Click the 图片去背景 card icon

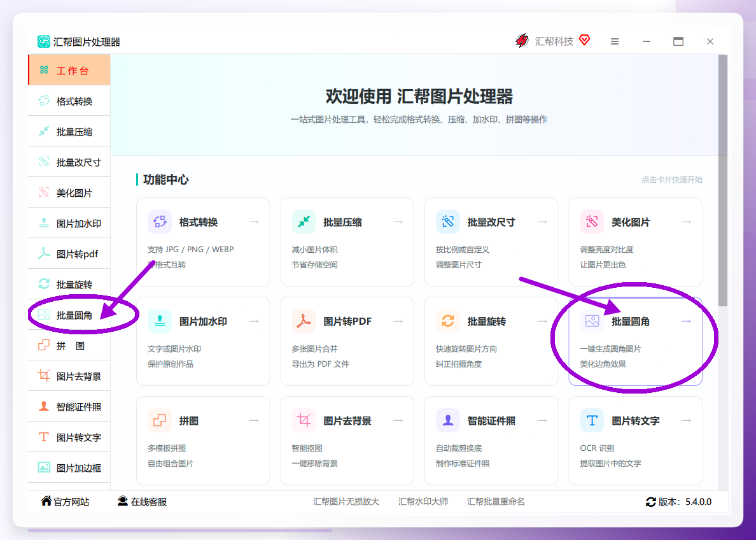click(304, 420)
